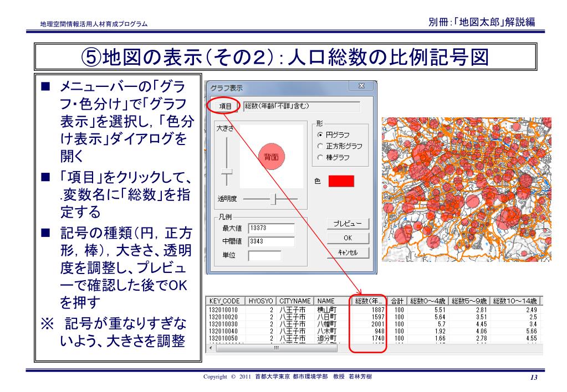This screenshot has height=392, width=567.
Task: Click the 合計 column header
Action: pyautogui.click(x=397, y=301)
